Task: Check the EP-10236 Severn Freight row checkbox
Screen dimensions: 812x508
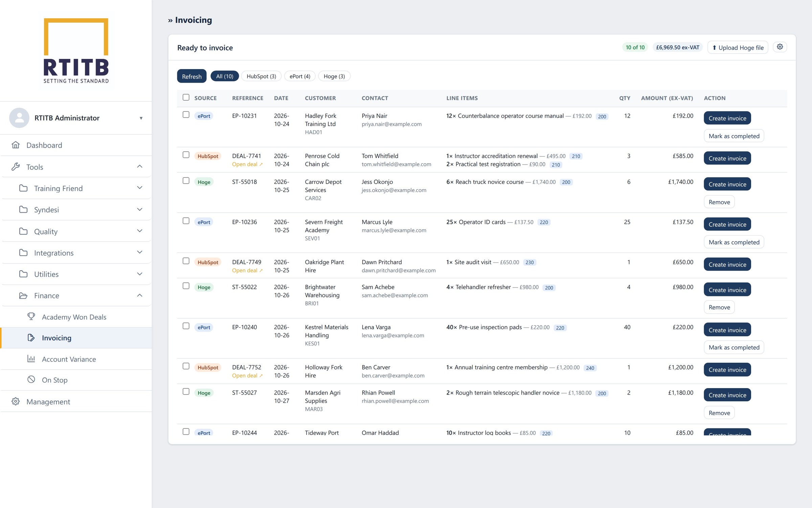Action: click(186, 221)
